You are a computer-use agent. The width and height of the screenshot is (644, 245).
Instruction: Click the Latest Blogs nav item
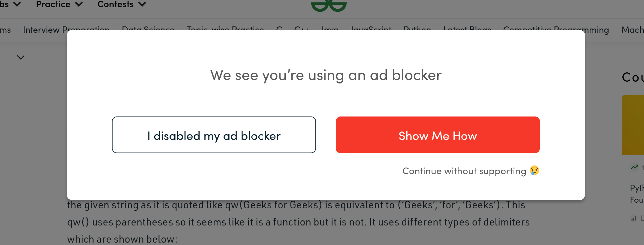pyautogui.click(x=467, y=30)
